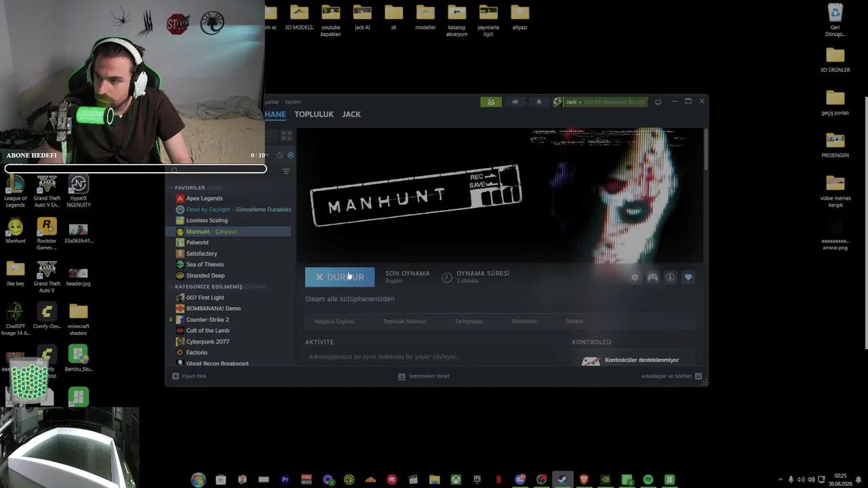Image resolution: width=868 pixels, height=488 pixels.
Task: Show Manhunt game info icon
Action: pos(670,277)
